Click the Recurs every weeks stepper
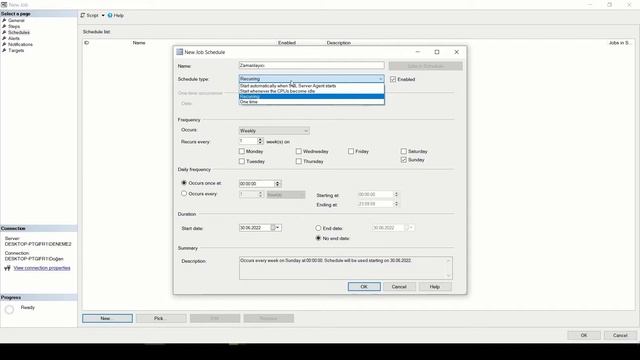Screen dimensions: 640x360 260,141
